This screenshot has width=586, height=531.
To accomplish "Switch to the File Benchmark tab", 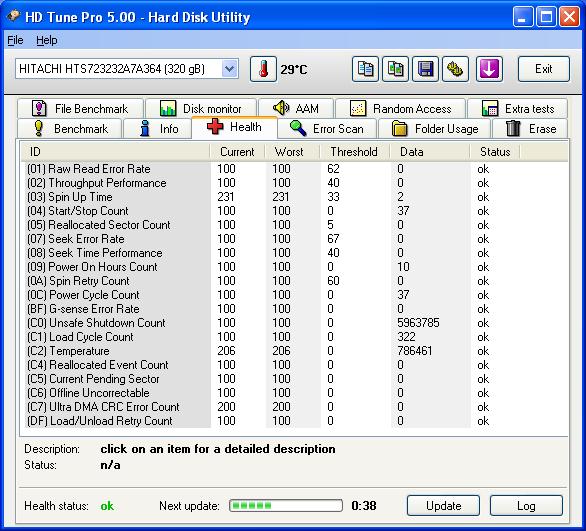I will tap(80, 109).
